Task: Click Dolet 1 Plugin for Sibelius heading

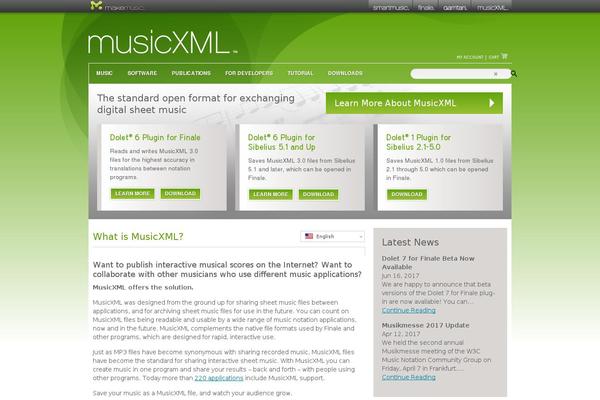Action: point(419,142)
